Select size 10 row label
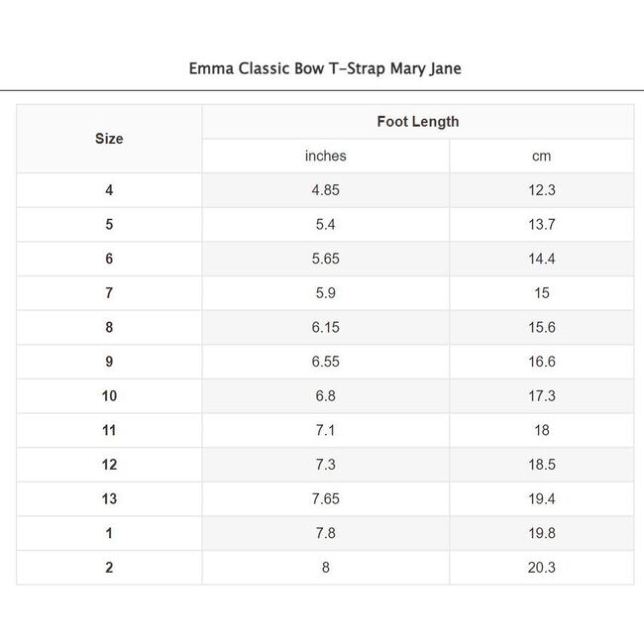 pos(109,396)
